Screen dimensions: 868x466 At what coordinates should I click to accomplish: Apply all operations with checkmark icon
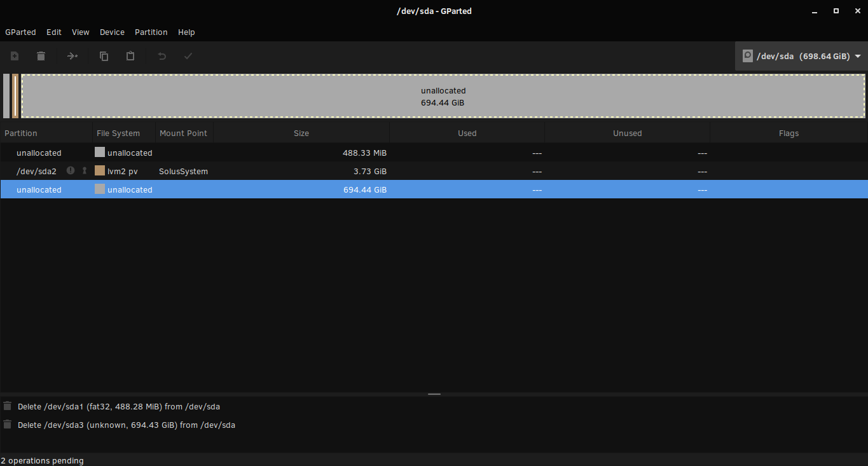coord(188,56)
